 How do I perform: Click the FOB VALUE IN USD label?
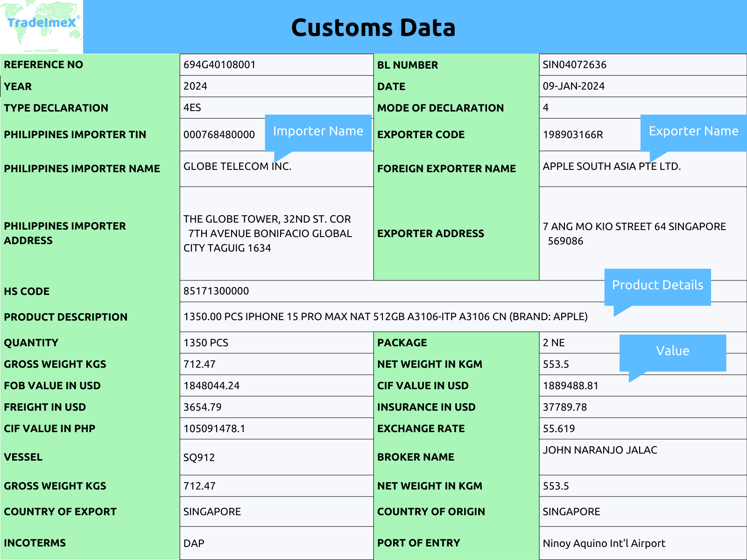tap(52, 385)
